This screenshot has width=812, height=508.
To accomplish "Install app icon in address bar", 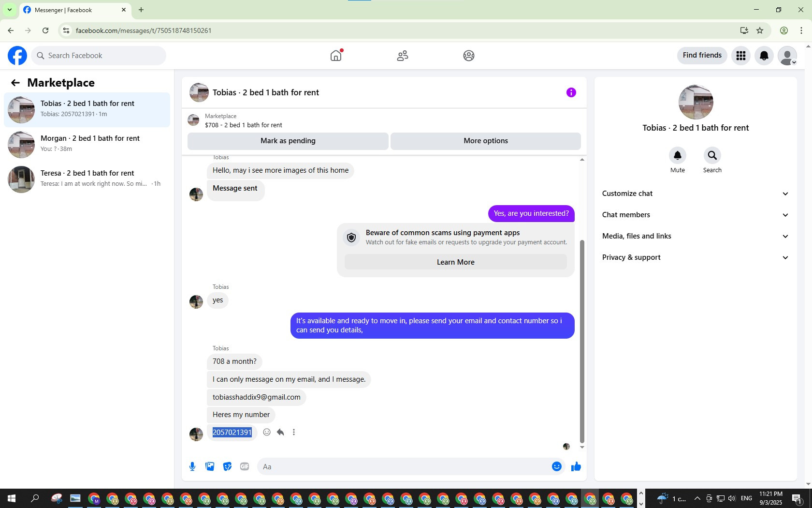I will pos(744,30).
